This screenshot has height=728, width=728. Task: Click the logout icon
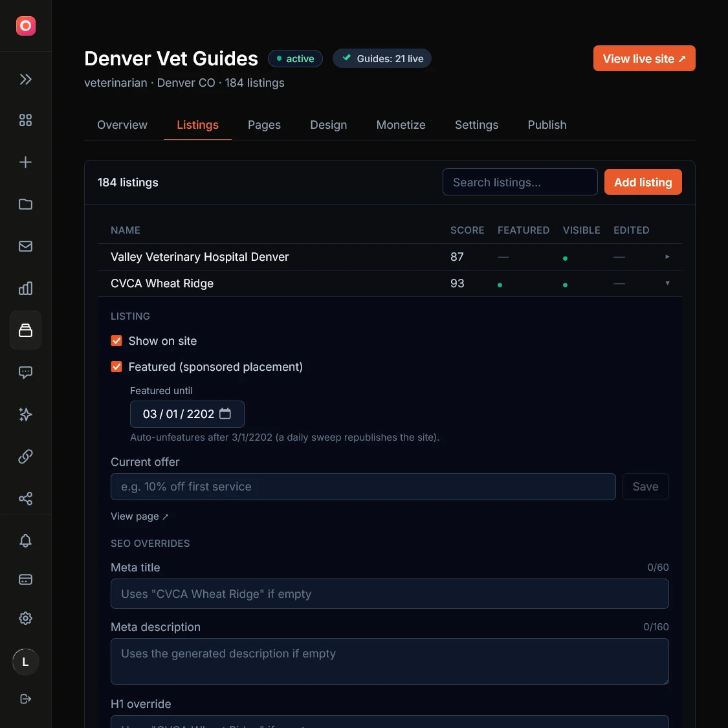(25, 699)
